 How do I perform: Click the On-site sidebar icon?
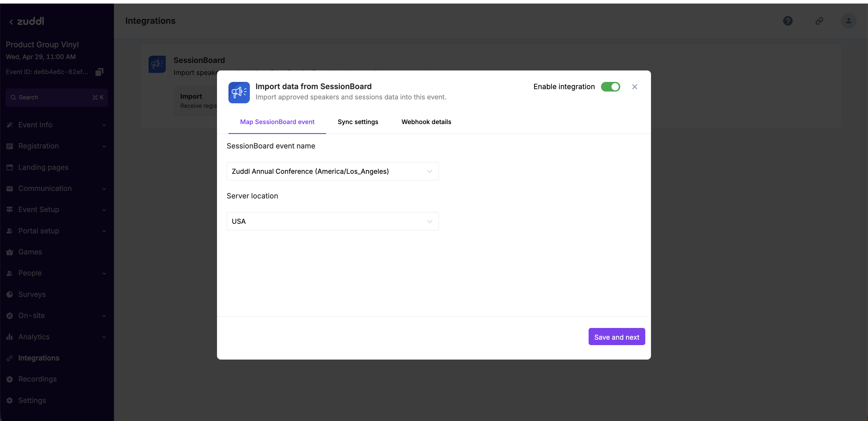(10, 316)
